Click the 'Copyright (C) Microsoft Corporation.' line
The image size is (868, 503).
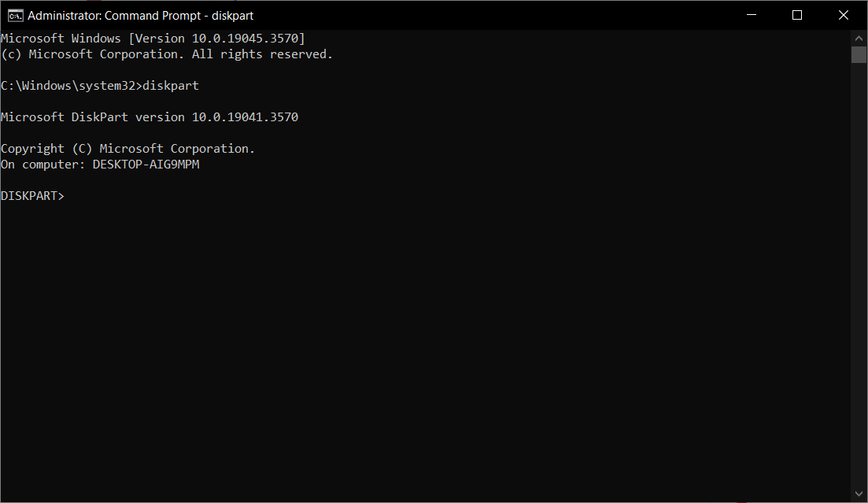click(127, 149)
